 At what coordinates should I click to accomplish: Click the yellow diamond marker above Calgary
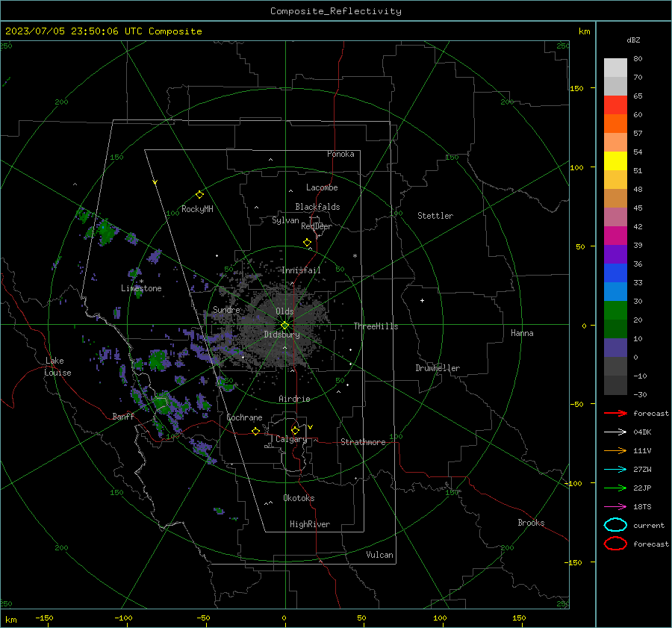coord(295,430)
